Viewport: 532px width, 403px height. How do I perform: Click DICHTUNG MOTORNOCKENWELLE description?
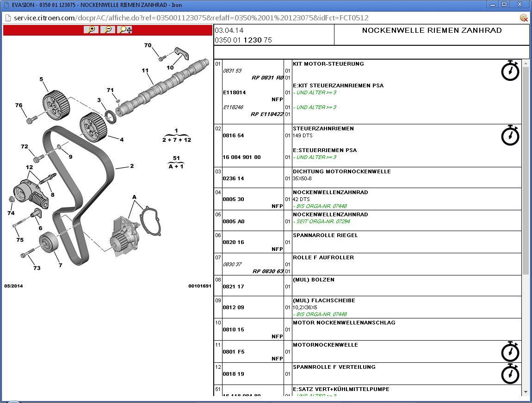click(342, 171)
